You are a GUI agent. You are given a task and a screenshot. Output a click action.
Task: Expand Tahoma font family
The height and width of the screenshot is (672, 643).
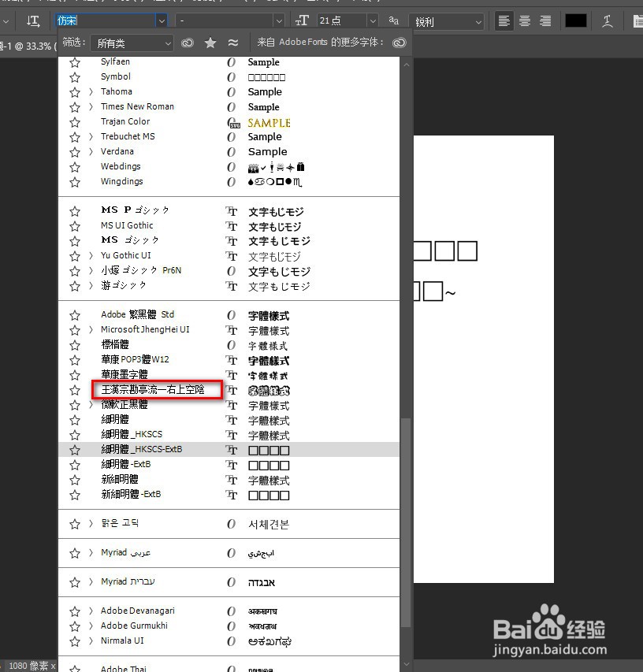click(x=91, y=91)
